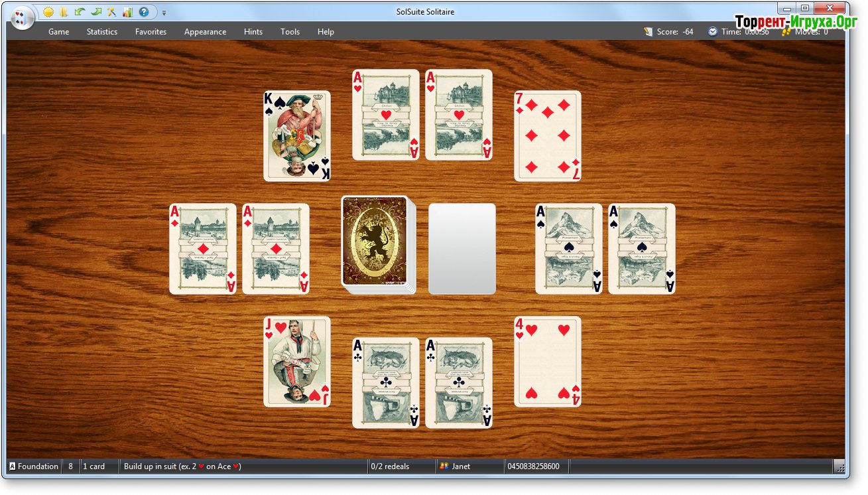Click the SolSuite application orb button

[x=22, y=17]
